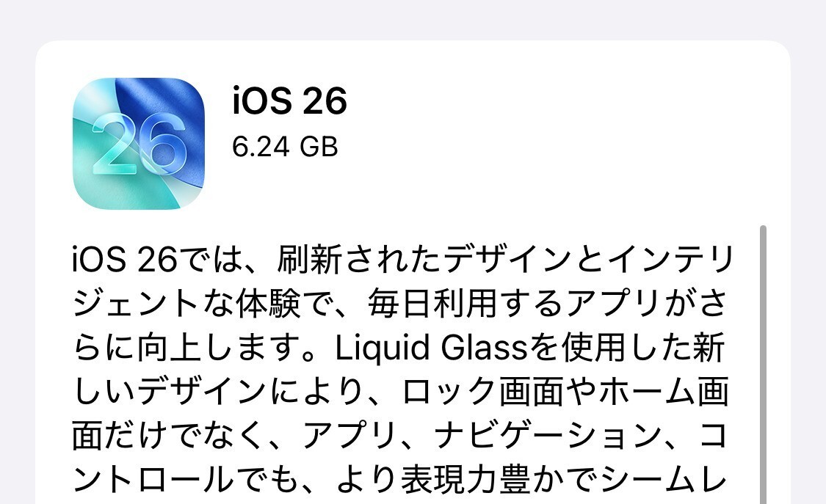This screenshot has height=504, width=826.
Task: Select the "iOS 26" bold title
Action: [x=289, y=101]
